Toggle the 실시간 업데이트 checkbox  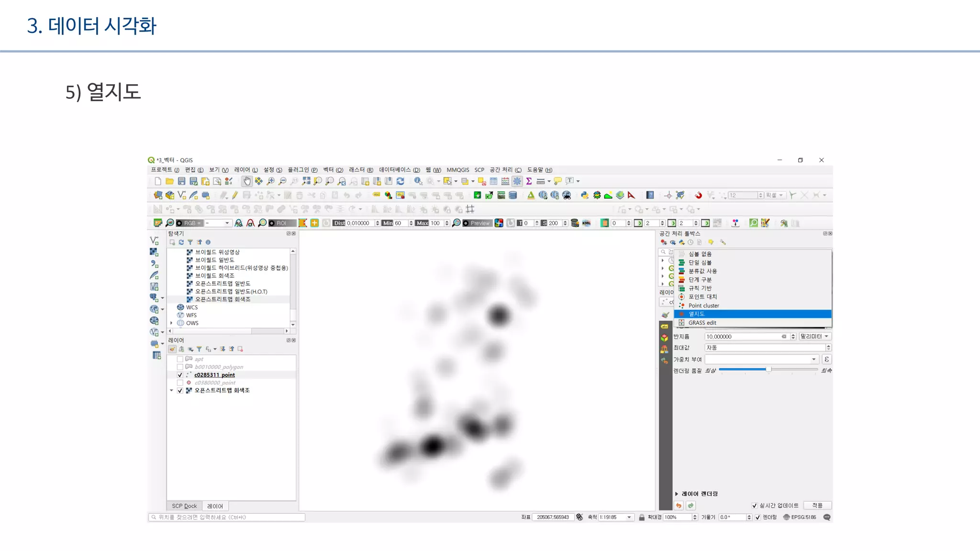(x=755, y=506)
